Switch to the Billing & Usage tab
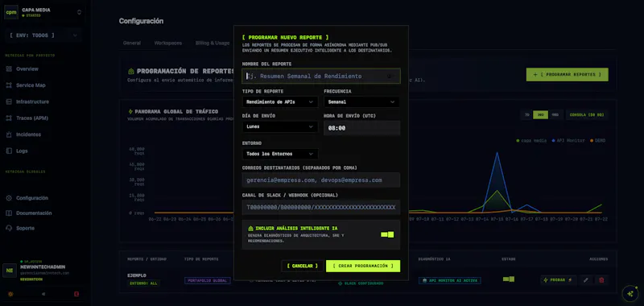Screen dimensions: 644x306 [x=213, y=43]
